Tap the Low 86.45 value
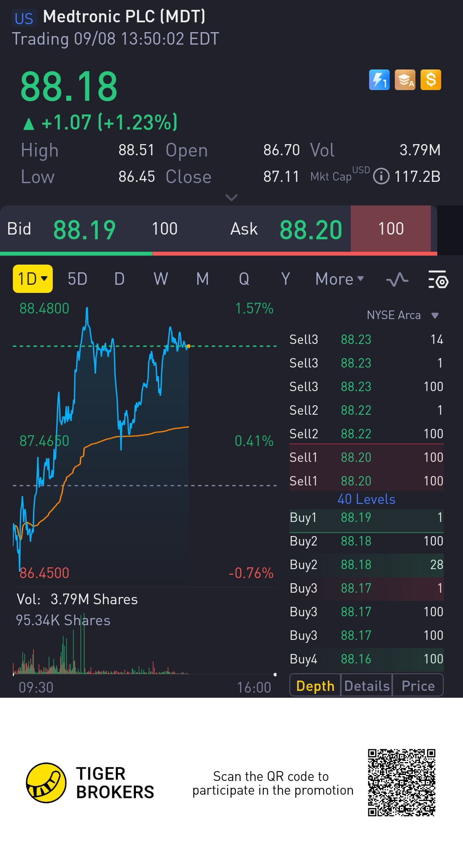Viewport: 463px width, 868px height. [x=136, y=176]
